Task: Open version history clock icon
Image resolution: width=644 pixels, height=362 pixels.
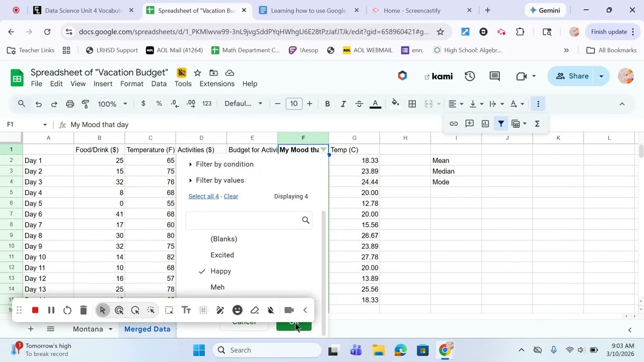Action: tap(469, 76)
